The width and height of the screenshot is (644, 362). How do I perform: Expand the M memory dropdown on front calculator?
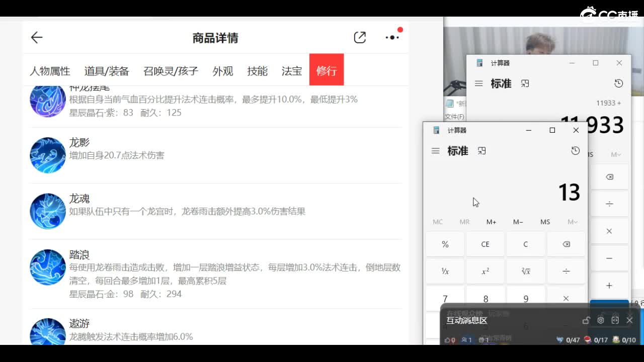click(573, 222)
